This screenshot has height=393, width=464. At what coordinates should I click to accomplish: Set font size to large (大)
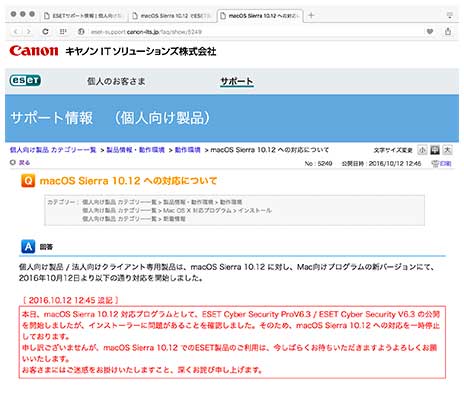tap(447, 150)
